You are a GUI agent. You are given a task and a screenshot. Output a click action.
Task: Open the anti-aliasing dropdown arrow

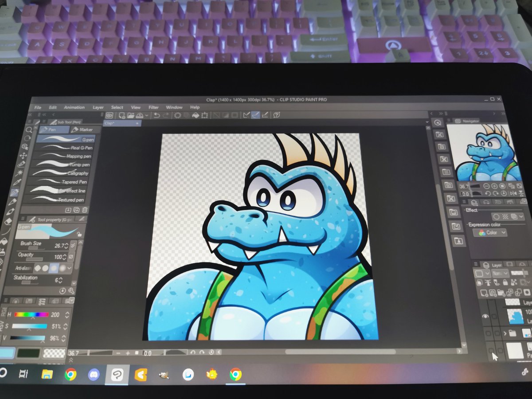pyautogui.click(x=70, y=269)
